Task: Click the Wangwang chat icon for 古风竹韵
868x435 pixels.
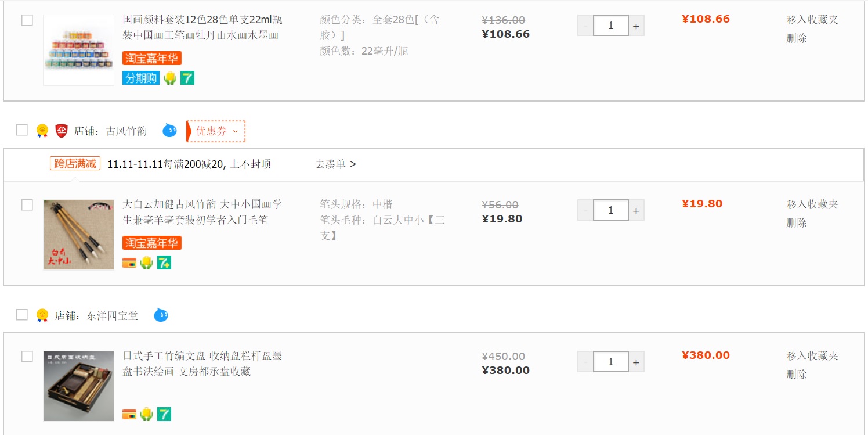Action: [x=169, y=131]
